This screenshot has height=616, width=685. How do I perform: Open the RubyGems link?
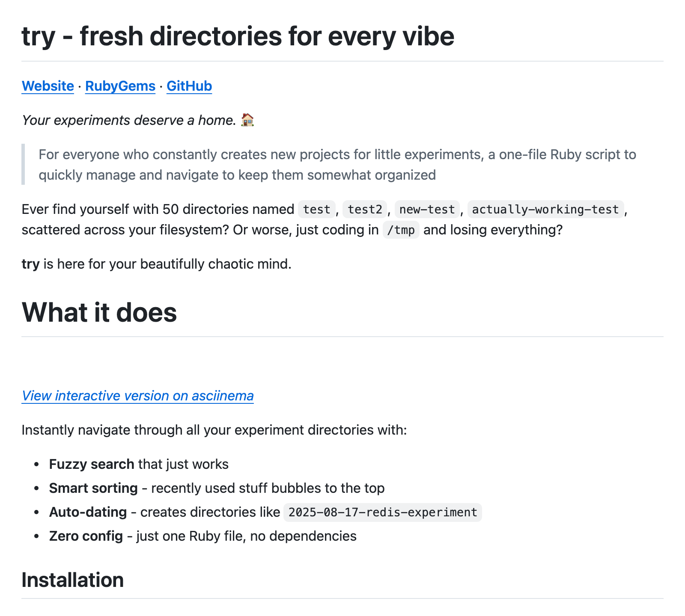pyautogui.click(x=120, y=86)
